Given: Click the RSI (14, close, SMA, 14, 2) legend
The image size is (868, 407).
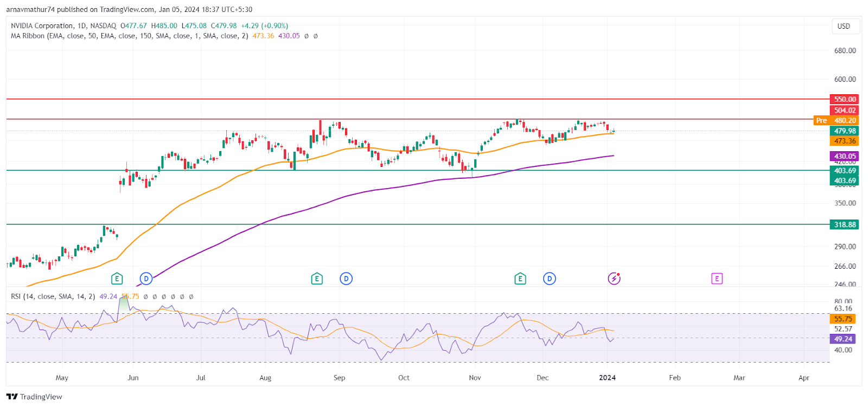Looking at the screenshot, I should pos(53,296).
